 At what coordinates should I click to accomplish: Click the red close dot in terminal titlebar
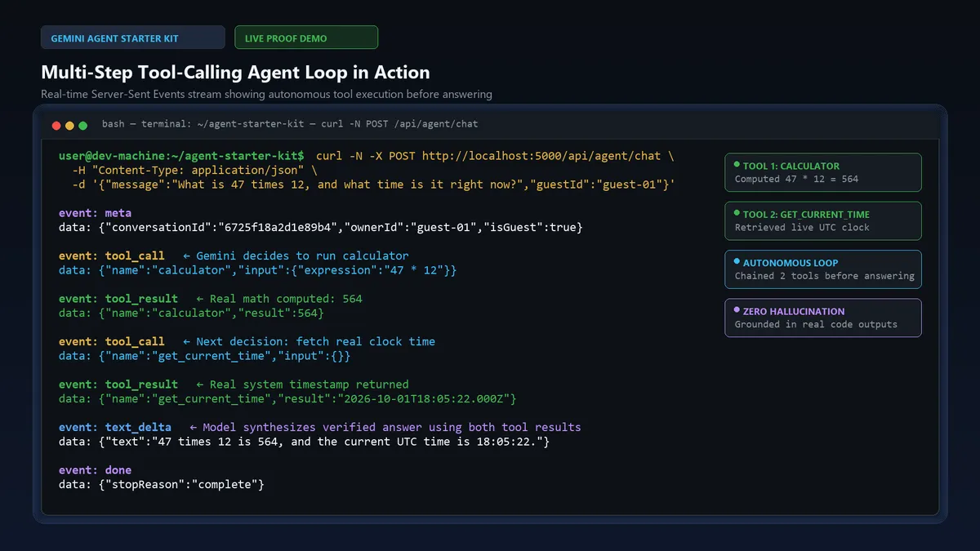(56, 126)
